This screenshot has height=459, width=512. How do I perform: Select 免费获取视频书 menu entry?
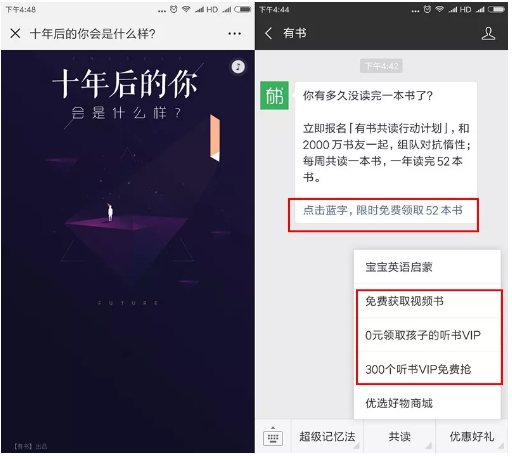coord(427,301)
